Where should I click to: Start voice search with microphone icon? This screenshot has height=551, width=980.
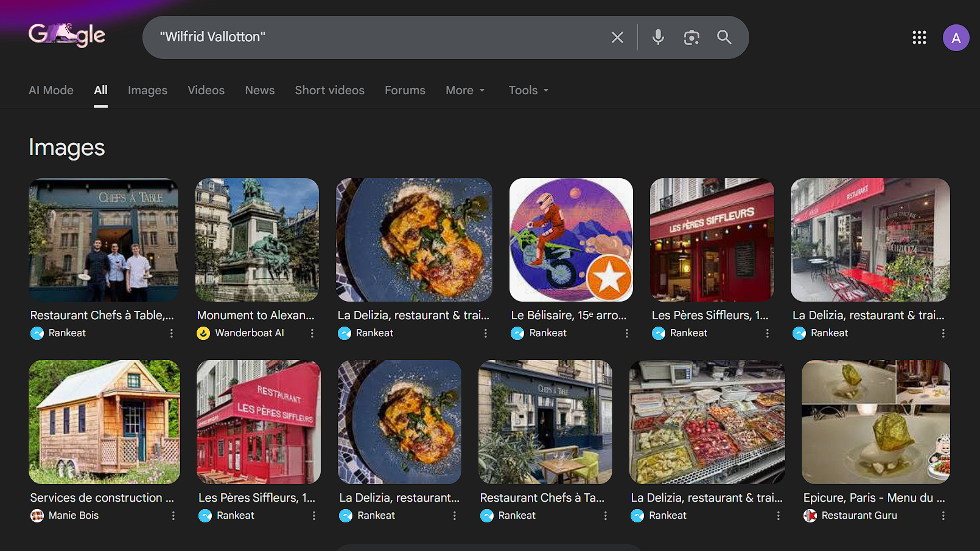pos(658,38)
